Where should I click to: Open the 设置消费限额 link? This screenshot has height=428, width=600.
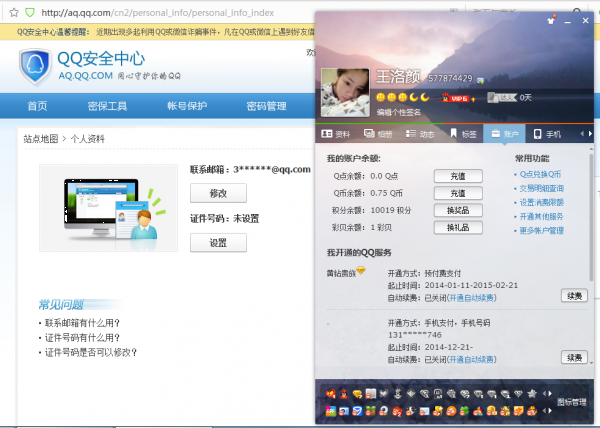coord(541,202)
